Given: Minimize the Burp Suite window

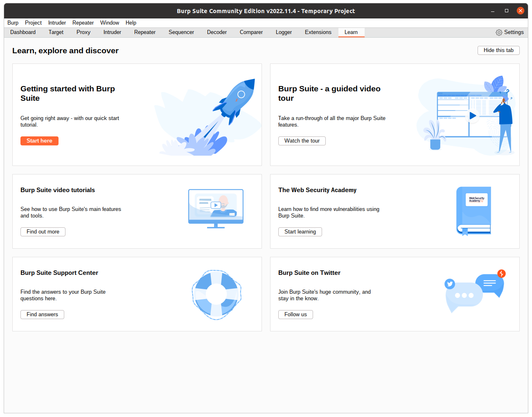Looking at the screenshot, I should coord(493,11).
